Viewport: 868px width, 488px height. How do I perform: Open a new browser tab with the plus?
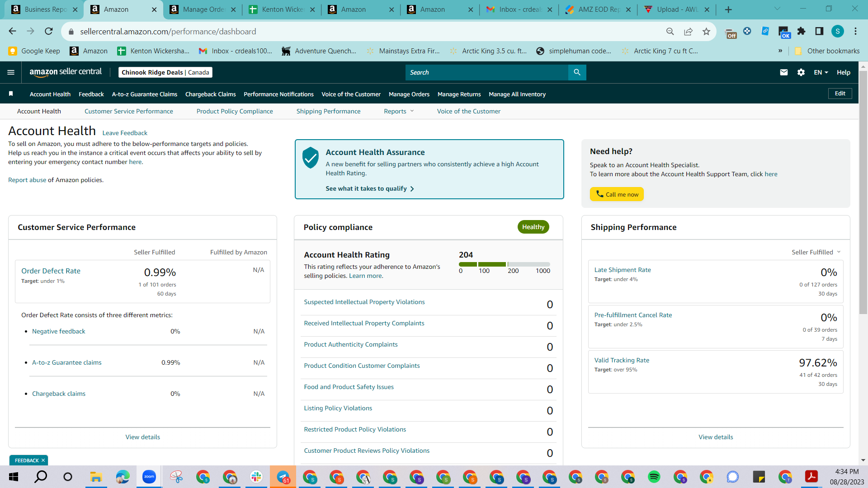(x=728, y=9)
